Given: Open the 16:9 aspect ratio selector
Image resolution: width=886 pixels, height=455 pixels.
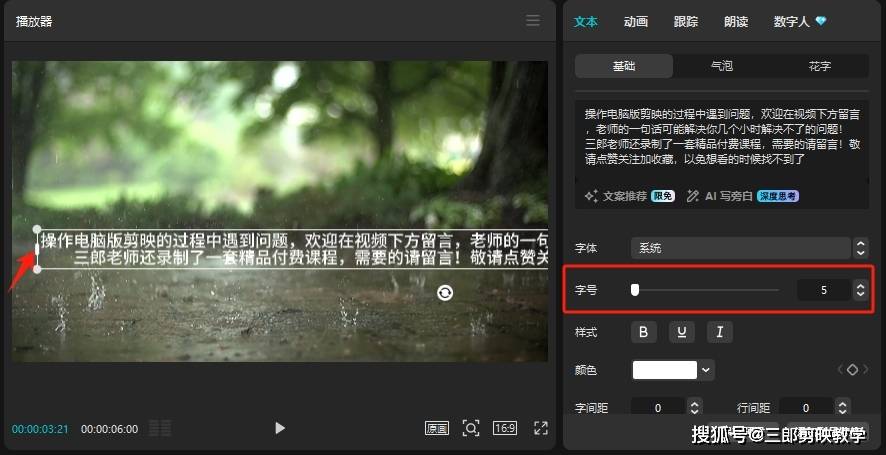Looking at the screenshot, I should pos(505,428).
